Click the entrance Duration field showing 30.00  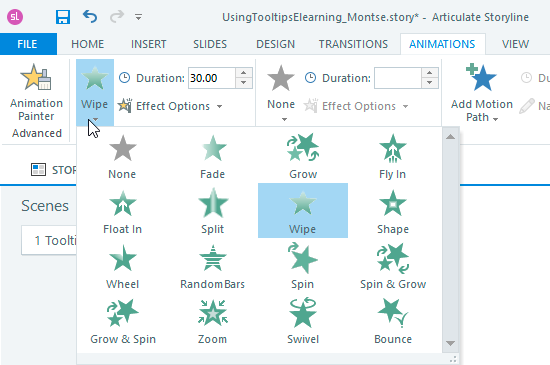coord(212,78)
